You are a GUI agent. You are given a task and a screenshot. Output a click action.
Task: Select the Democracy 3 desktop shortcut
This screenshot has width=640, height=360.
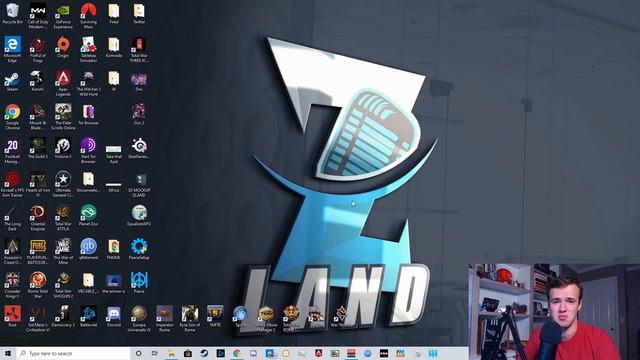click(63, 317)
